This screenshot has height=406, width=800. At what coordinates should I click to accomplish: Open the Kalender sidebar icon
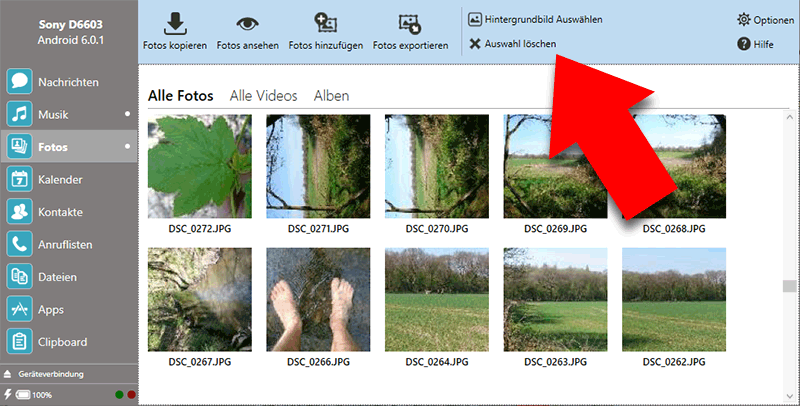(18, 180)
